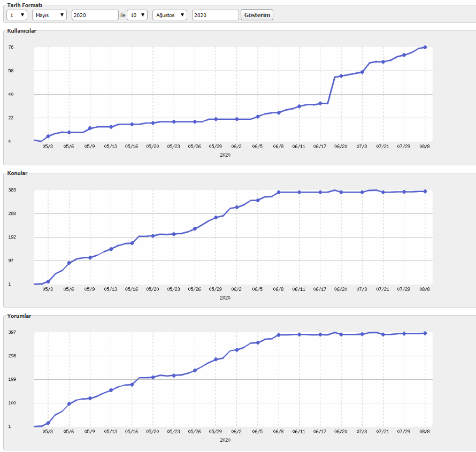Click the 08/8 data point in Konular chart

(425, 191)
